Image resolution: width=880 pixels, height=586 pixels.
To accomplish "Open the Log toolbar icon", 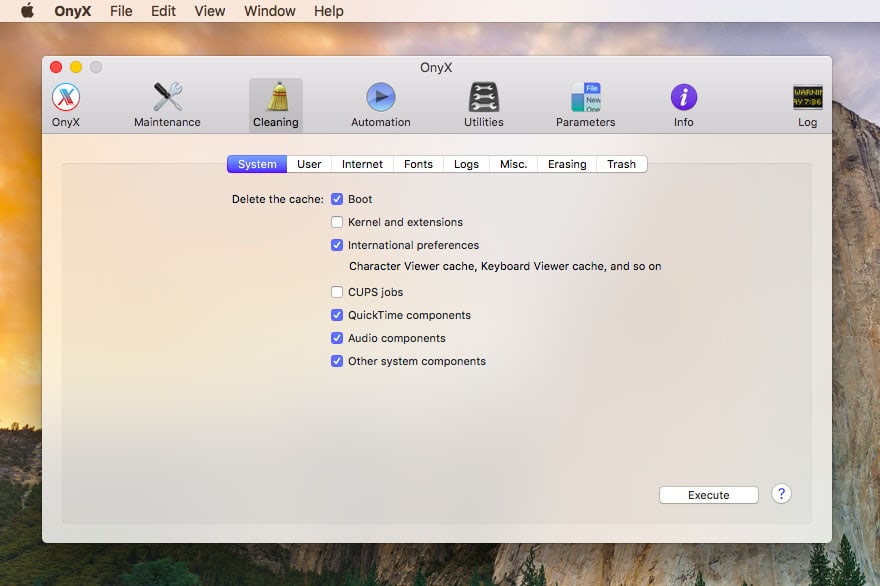I will tap(807, 98).
